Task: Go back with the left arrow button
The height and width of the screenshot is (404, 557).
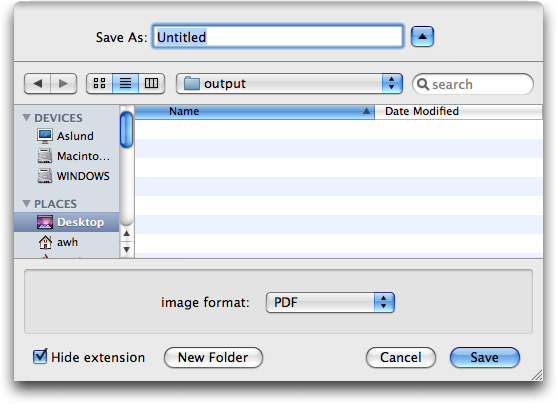Action: tap(38, 84)
